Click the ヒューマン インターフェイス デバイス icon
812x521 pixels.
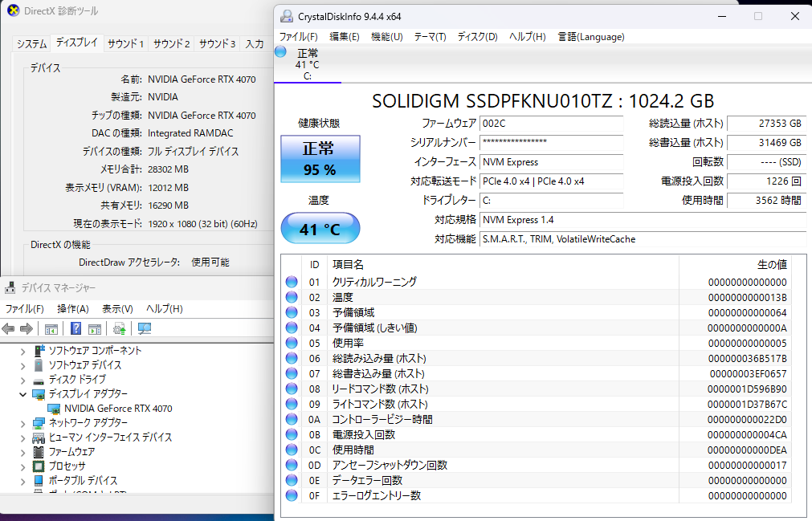click(x=39, y=438)
